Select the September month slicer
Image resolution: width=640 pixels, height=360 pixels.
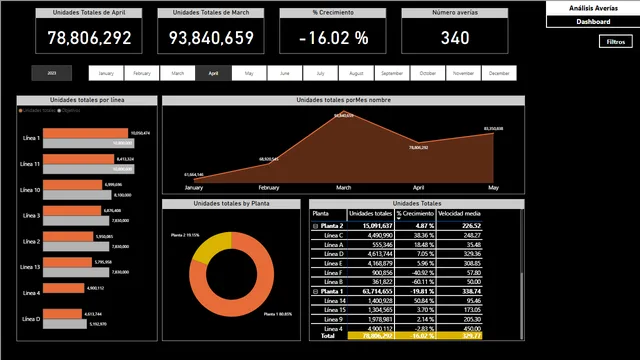click(392, 73)
